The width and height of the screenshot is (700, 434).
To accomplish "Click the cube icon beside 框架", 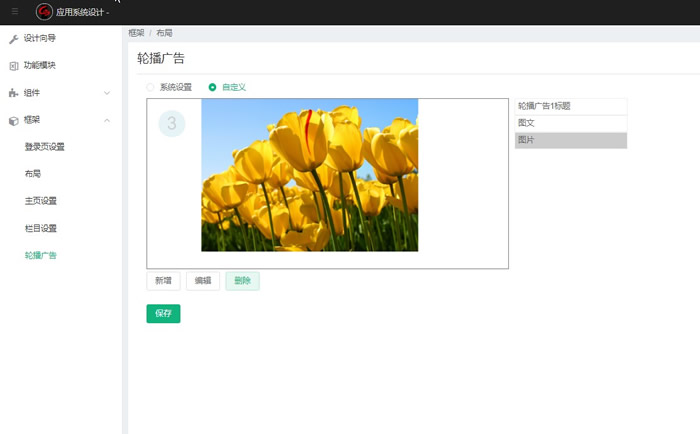I will (x=13, y=120).
